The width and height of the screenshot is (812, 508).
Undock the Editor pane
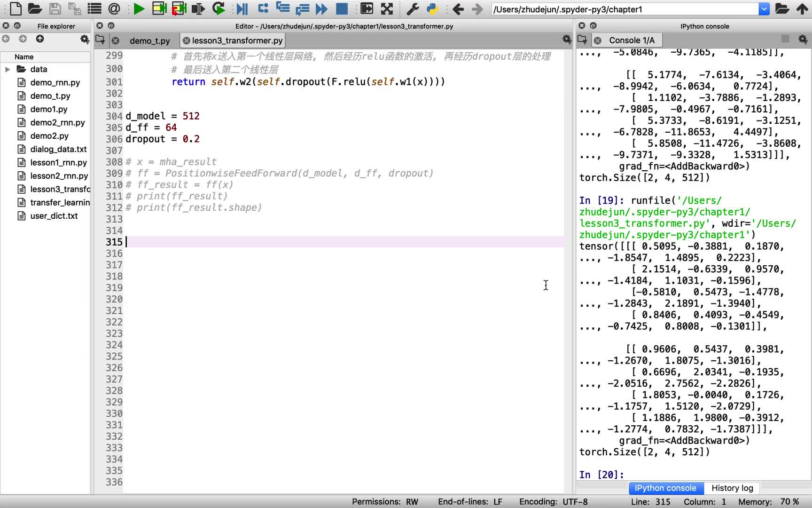111,26
